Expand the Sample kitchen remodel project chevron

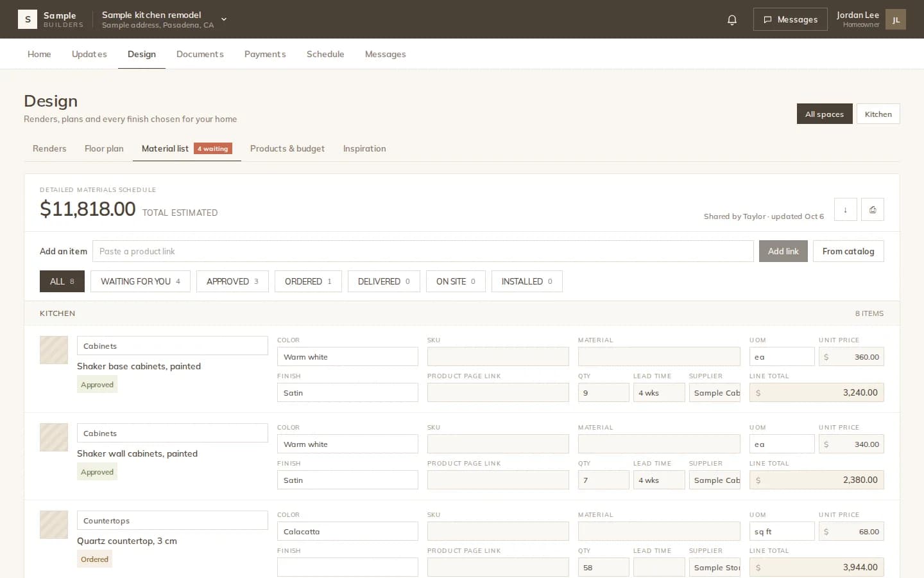pos(224,19)
